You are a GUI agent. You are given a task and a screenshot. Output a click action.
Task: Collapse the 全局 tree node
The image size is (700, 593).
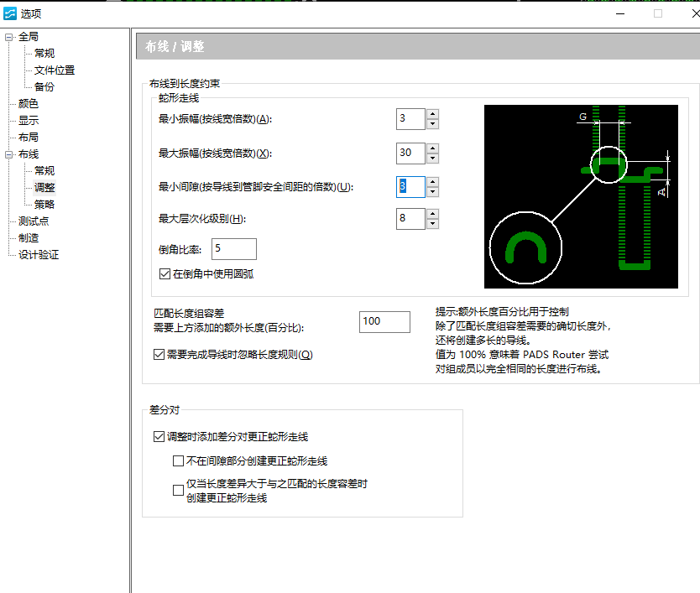(8, 37)
